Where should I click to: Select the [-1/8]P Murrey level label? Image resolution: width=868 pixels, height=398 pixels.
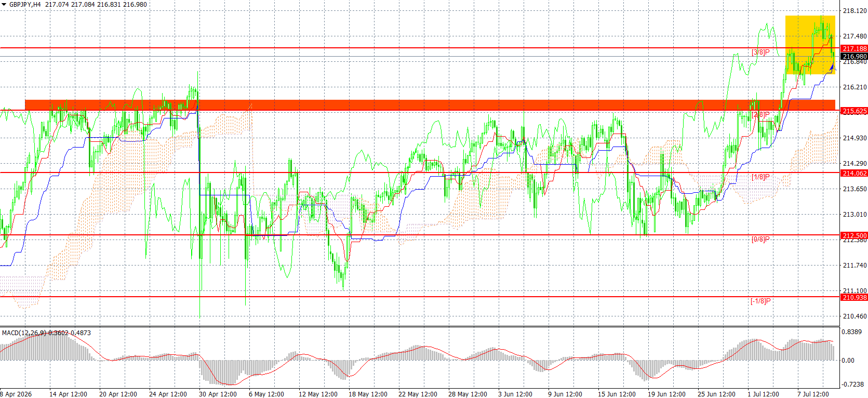click(760, 301)
